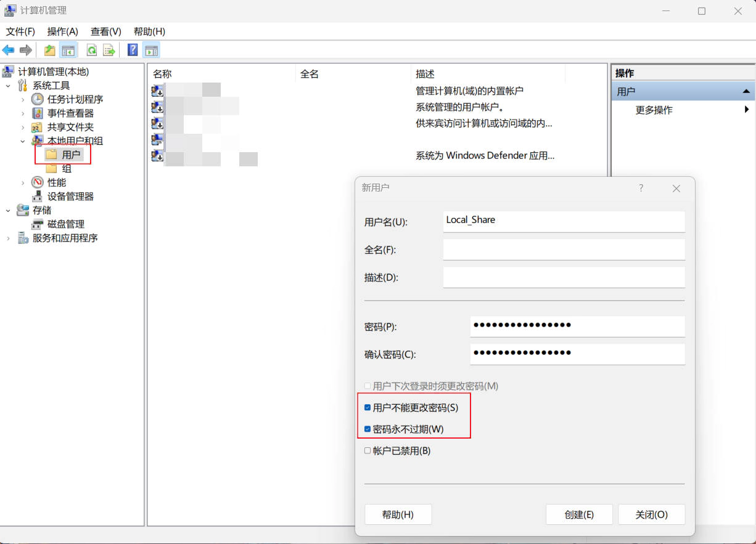The image size is (756, 544).
Task: Open the 查看 menu
Action: (105, 31)
